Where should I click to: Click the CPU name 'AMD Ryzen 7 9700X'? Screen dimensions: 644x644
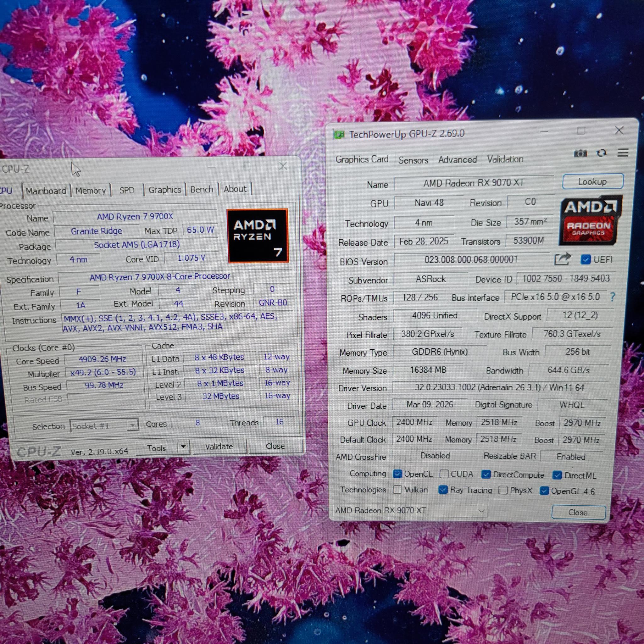pyautogui.click(x=135, y=216)
